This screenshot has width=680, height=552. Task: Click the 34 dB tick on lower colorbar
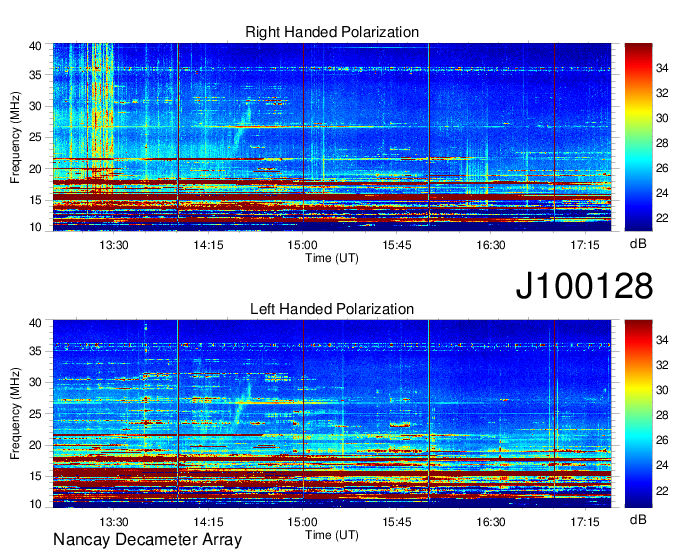click(662, 340)
